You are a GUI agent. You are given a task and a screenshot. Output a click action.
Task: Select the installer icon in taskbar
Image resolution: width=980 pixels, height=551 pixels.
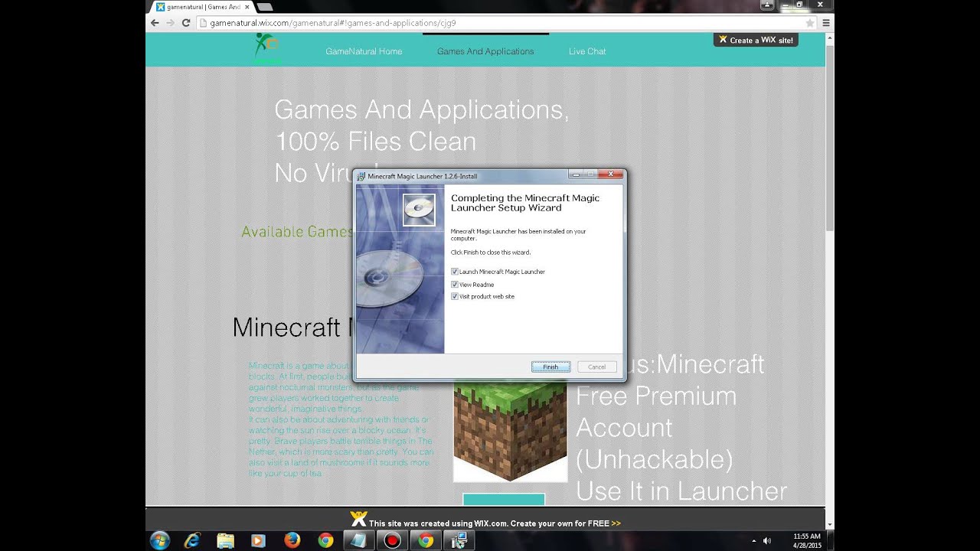(459, 541)
